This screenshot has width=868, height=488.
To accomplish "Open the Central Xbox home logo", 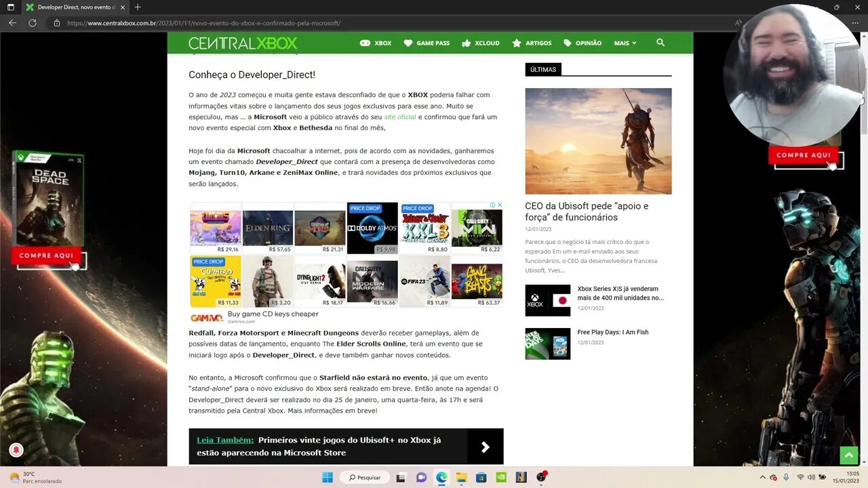I will (243, 43).
